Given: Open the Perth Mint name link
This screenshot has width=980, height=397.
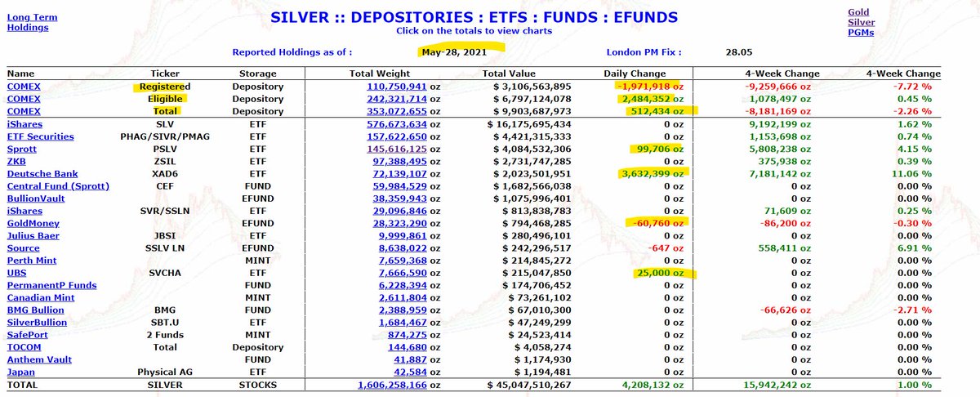Looking at the screenshot, I should click(x=31, y=261).
